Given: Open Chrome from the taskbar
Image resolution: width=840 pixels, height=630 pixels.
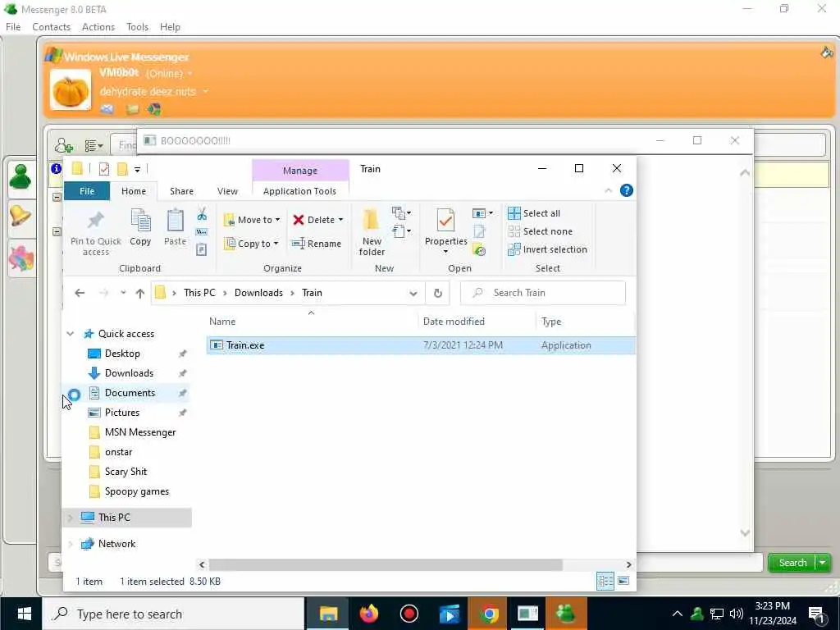Looking at the screenshot, I should pyautogui.click(x=488, y=614).
